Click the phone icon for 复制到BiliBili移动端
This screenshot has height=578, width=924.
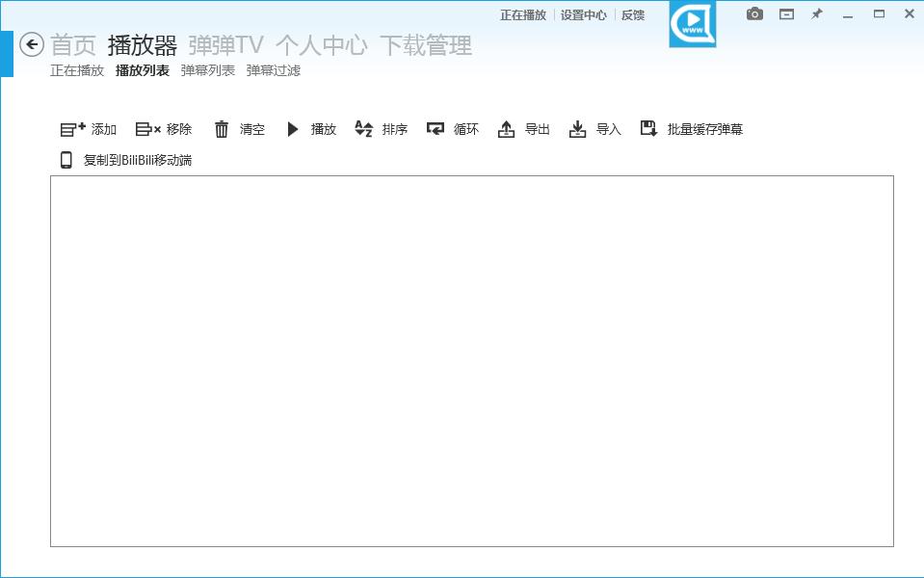(66, 160)
